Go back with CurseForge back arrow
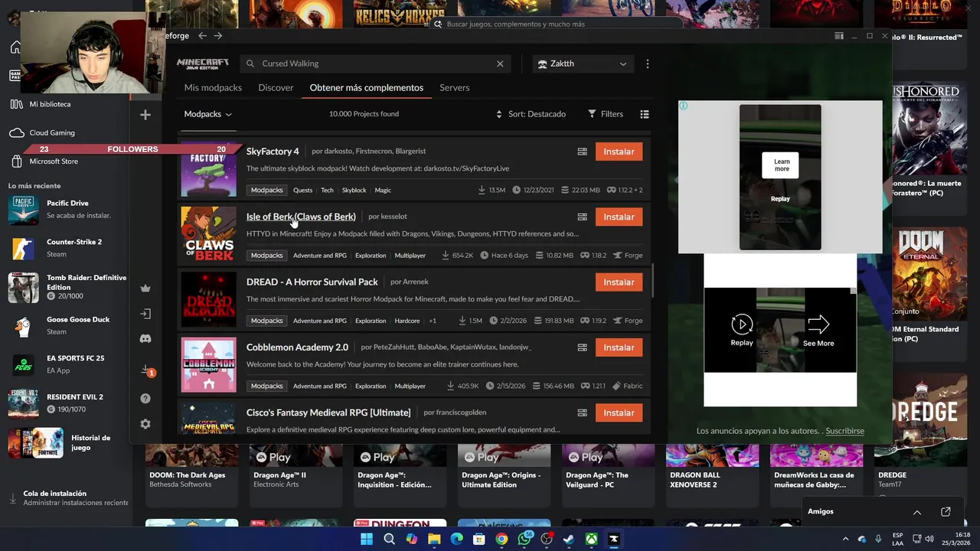 click(202, 35)
